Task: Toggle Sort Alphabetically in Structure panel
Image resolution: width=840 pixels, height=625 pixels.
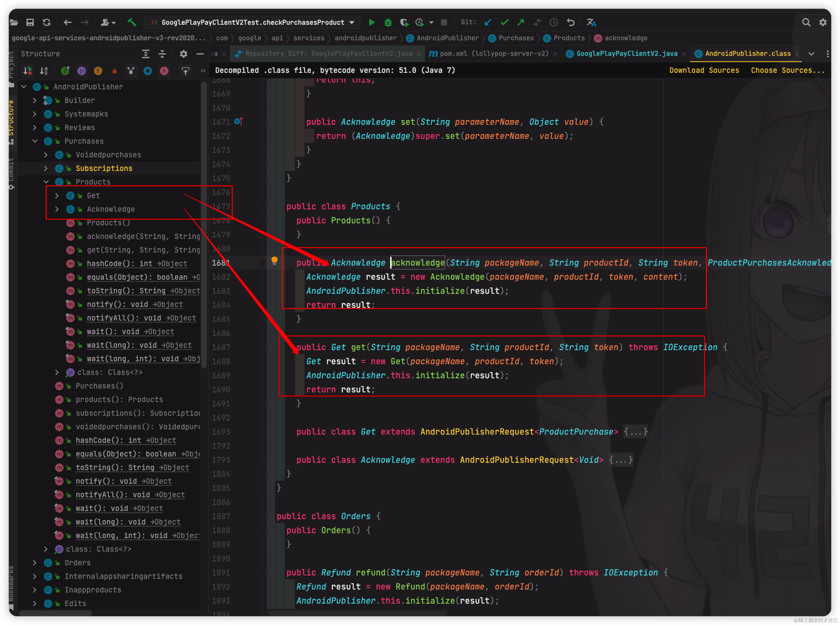Action: (x=44, y=71)
